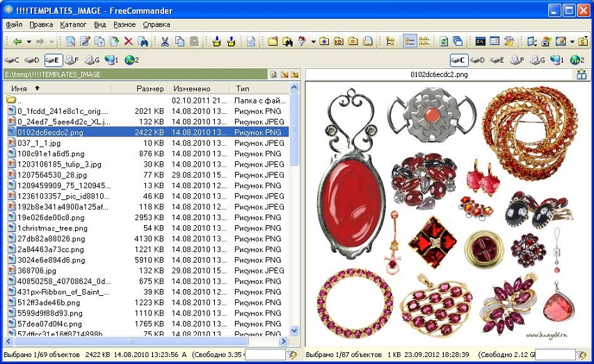Viewport: 594px width, 364px height.
Task: Open FTP connection 2 in left bar
Action: coord(131,60)
